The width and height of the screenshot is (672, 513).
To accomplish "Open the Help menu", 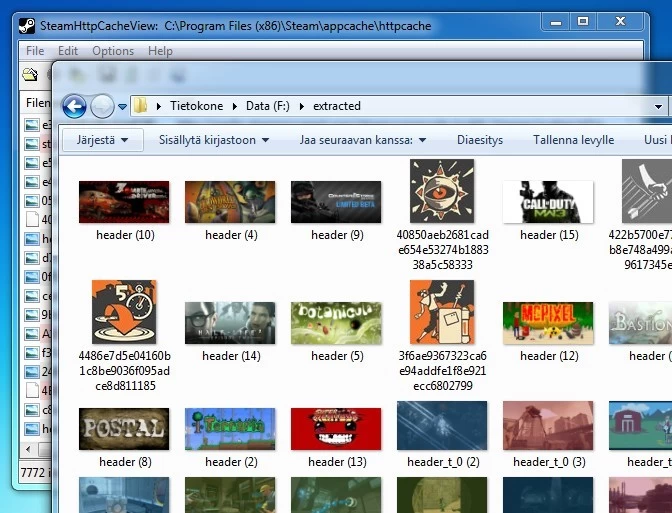I will 160,51.
